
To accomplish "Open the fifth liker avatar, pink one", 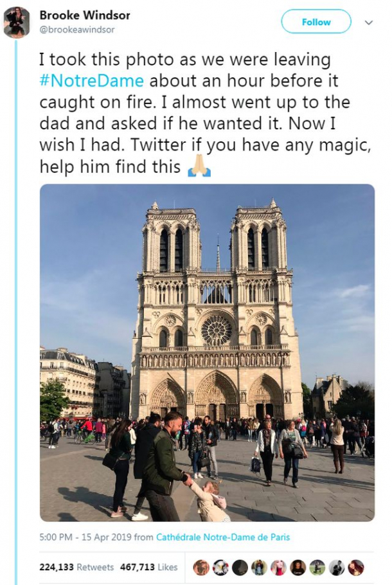I will tap(278, 567).
